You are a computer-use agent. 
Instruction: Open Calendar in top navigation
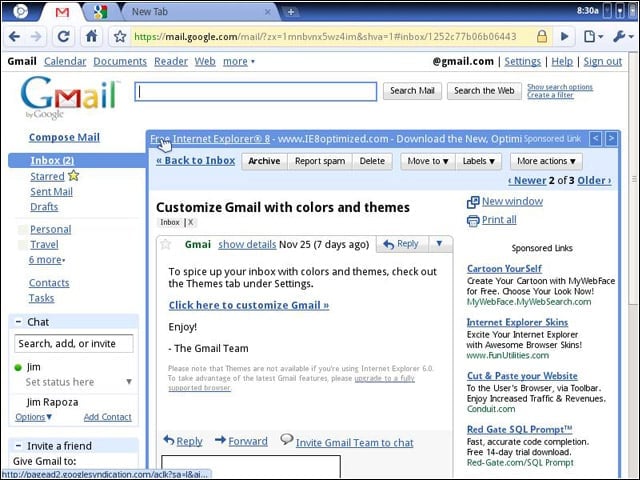[65, 61]
